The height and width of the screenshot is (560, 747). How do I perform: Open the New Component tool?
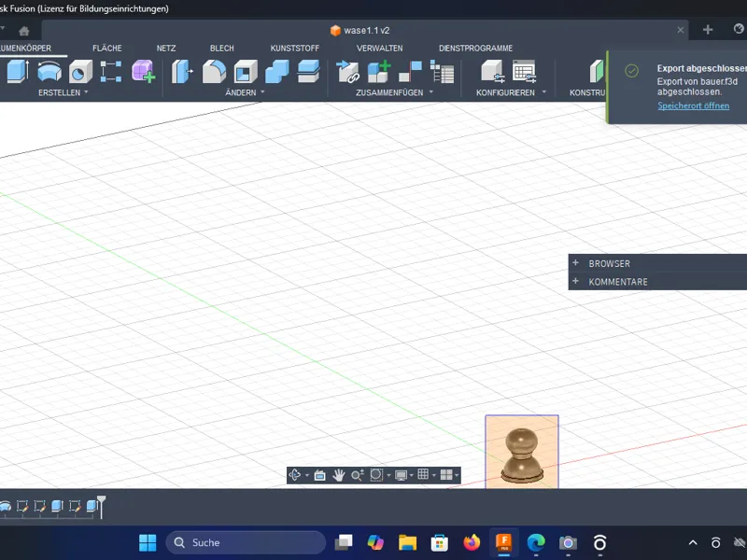click(x=379, y=72)
